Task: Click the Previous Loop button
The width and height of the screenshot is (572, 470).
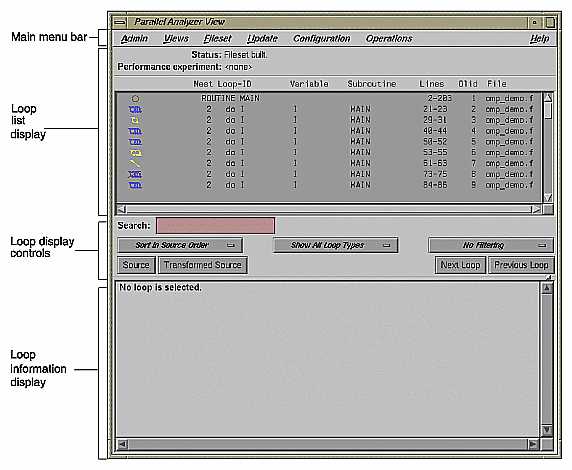Action: [521, 265]
